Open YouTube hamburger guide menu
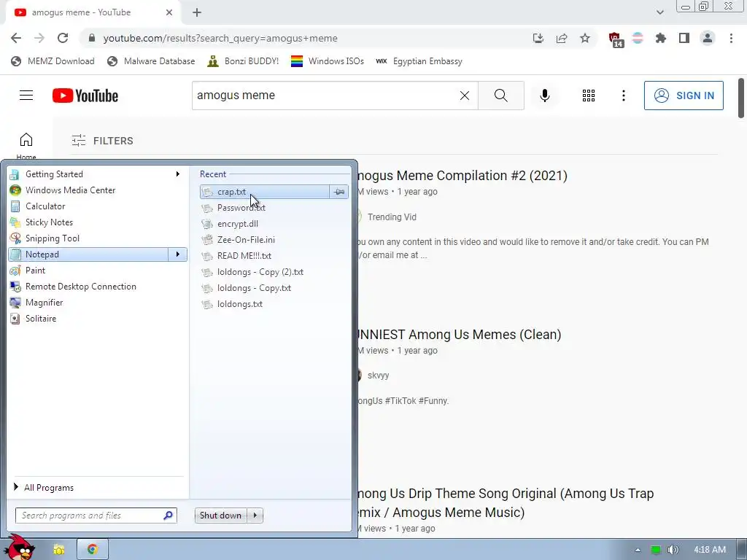The height and width of the screenshot is (560, 747). (26, 96)
